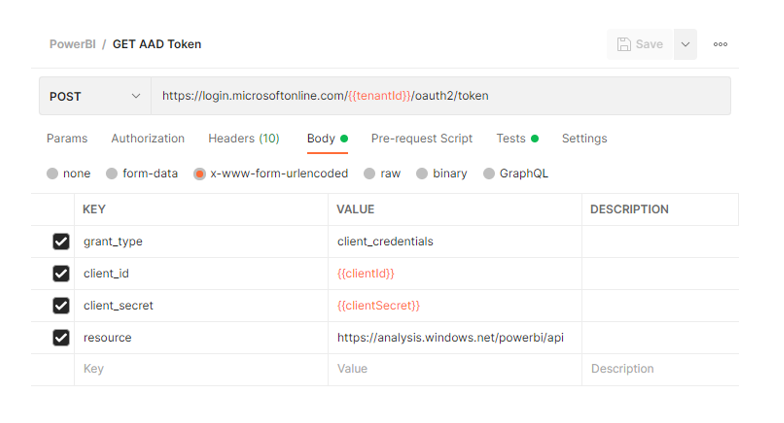This screenshot has height=423, width=784.
Task: Click the Save button
Action: click(640, 44)
